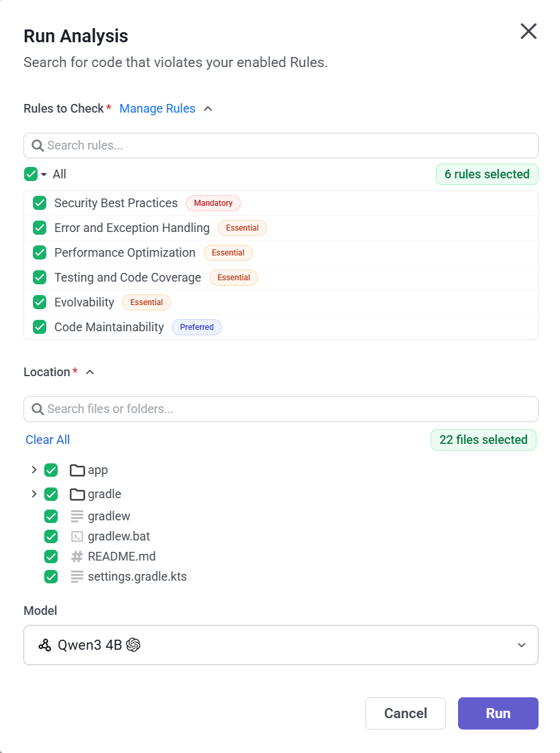Expand the app folder tree item

(35, 470)
